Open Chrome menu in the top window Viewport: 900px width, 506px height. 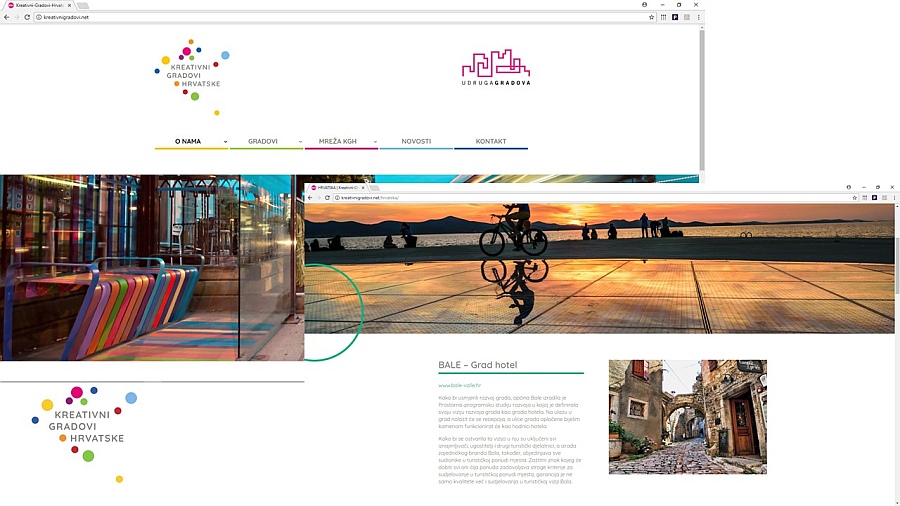pyautogui.click(x=699, y=17)
